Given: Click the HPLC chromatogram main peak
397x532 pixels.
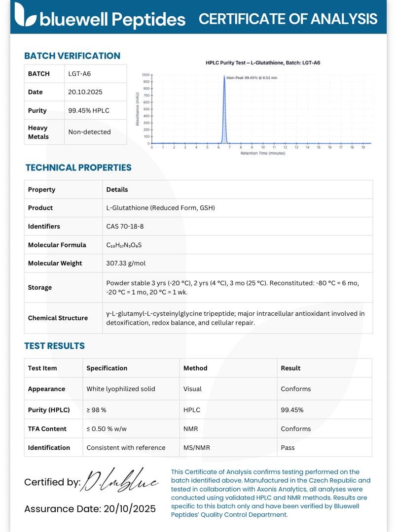Looking at the screenshot, I should 224,109.
